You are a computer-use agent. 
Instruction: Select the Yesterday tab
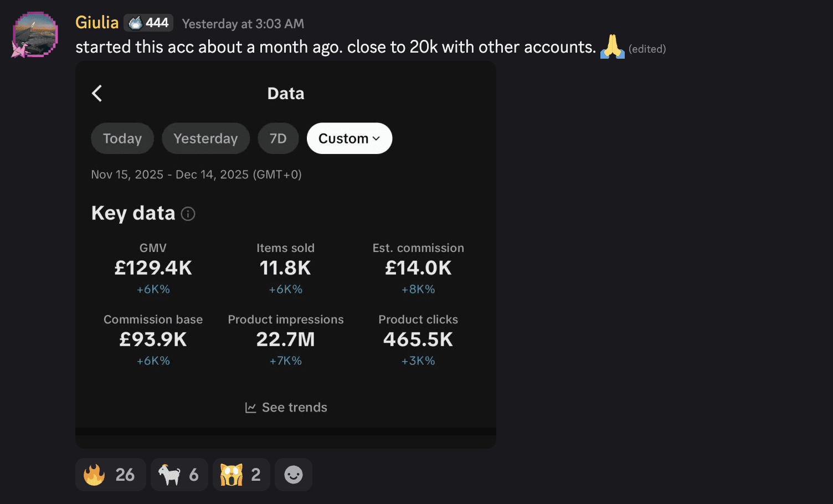click(205, 138)
